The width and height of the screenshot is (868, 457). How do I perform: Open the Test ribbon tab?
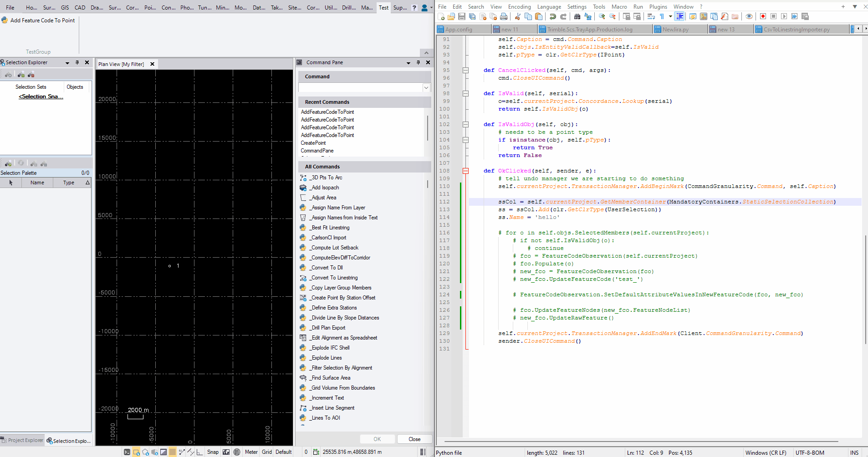[384, 7]
